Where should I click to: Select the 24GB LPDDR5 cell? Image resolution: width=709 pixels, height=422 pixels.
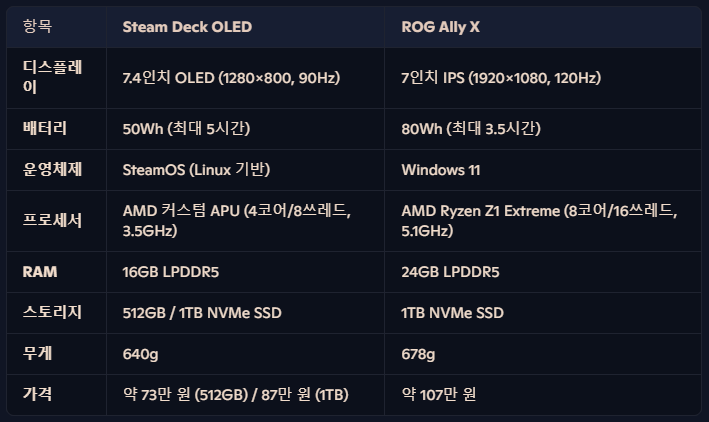pos(450,272)
